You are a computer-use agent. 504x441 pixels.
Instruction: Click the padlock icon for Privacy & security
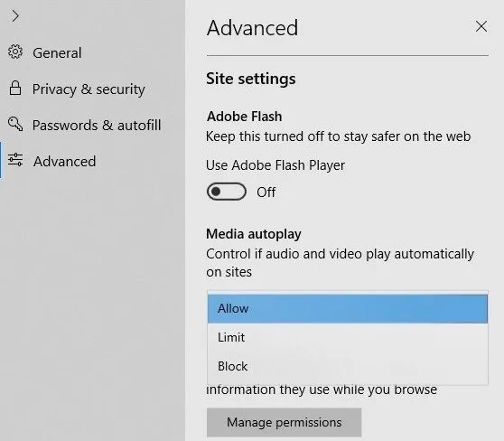15,88
